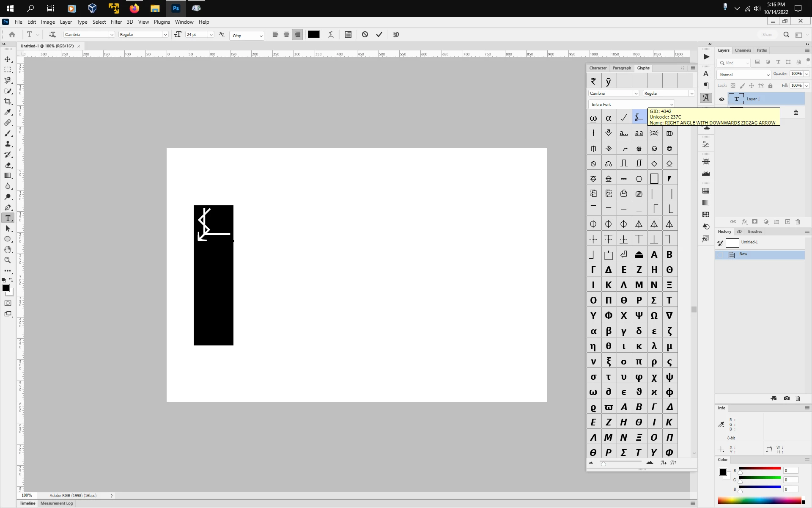The width and height of the screenshot is (812, 508).
Task: Hide Layer 1 visibility
Action: (x=721, y=99)
